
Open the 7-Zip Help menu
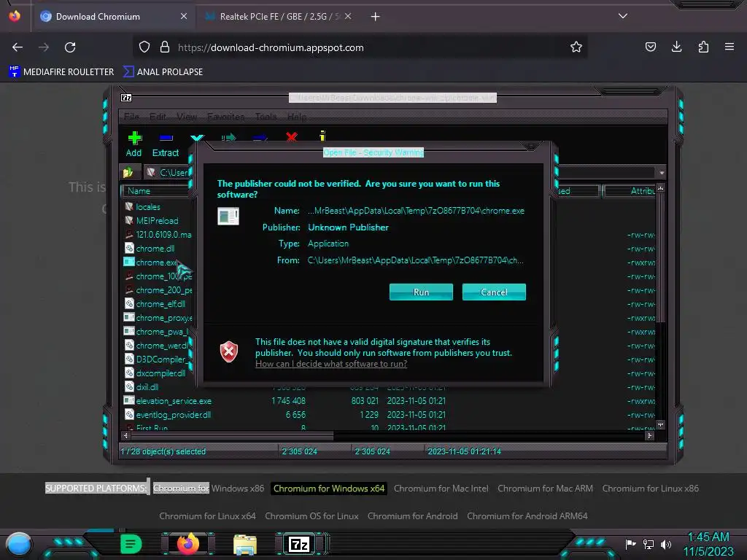tap(297, 117)
